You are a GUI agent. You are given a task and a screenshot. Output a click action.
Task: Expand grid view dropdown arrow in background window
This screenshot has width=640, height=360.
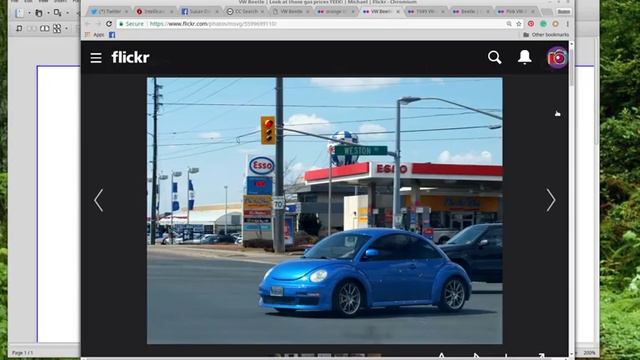point(67,29)
